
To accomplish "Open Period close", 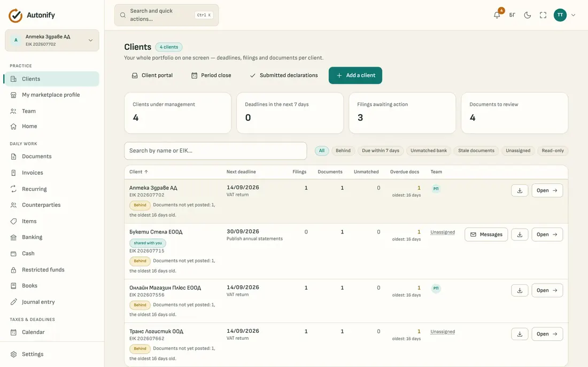I will pyautogui.click(x=211, y=75).
